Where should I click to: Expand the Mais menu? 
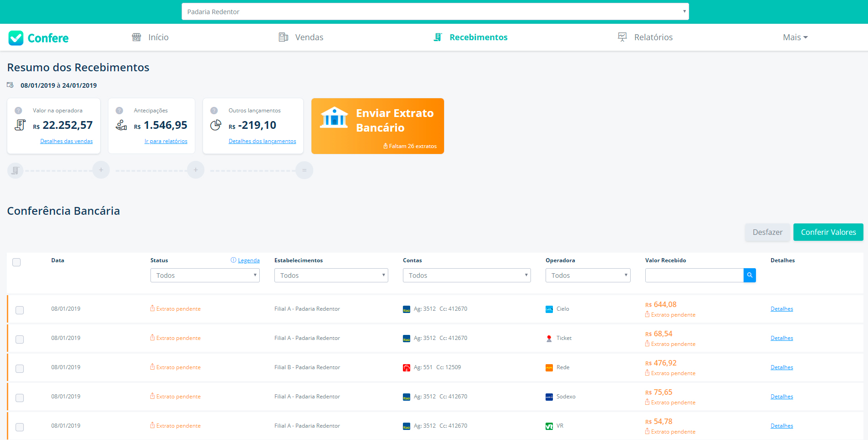pos(795,37)
